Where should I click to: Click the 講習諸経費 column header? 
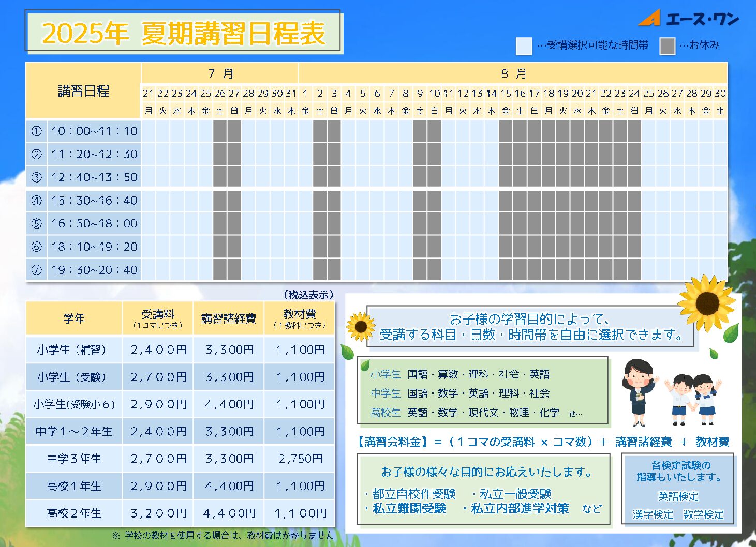click(229, 318)
